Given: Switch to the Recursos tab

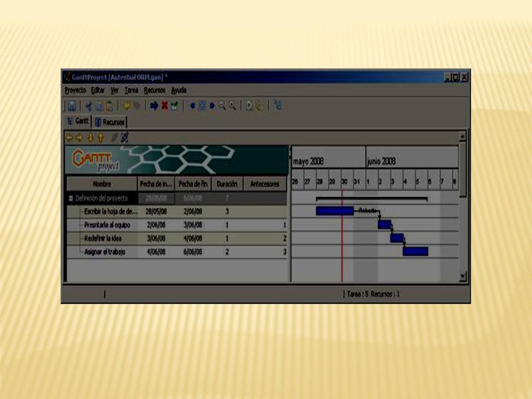Looking at the screenshot, I should 110,122.
